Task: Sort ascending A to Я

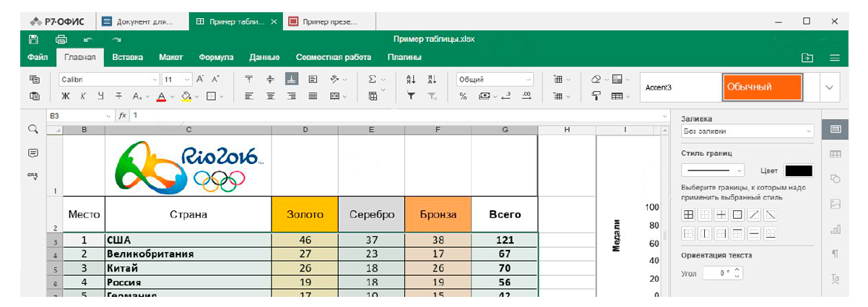Action: (411, 79)
